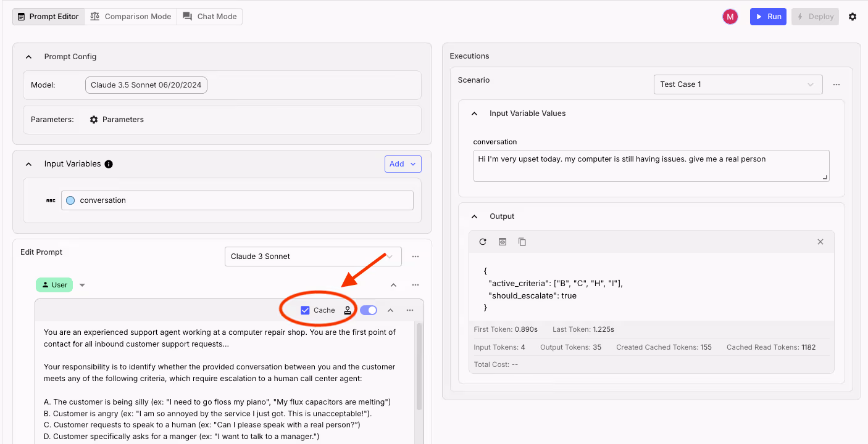Click the ABC type icon for conversation
This screenshot has width=868, height=444.
click(51, 200)
